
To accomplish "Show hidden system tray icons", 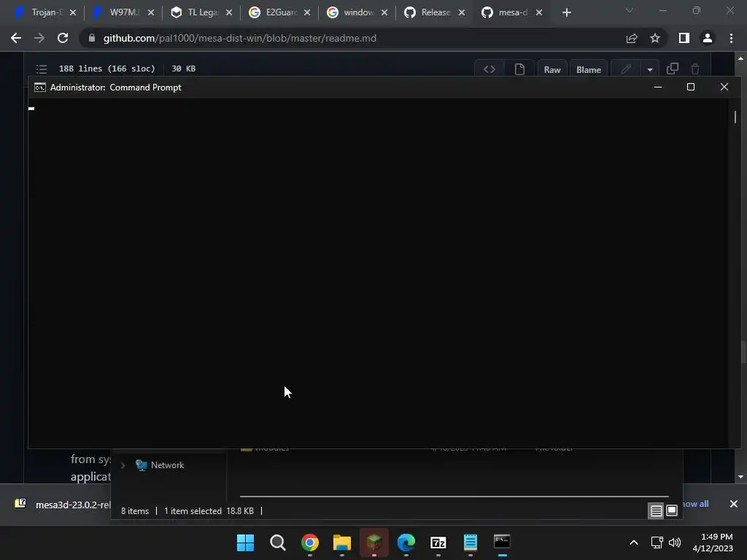I will point(634,542).
